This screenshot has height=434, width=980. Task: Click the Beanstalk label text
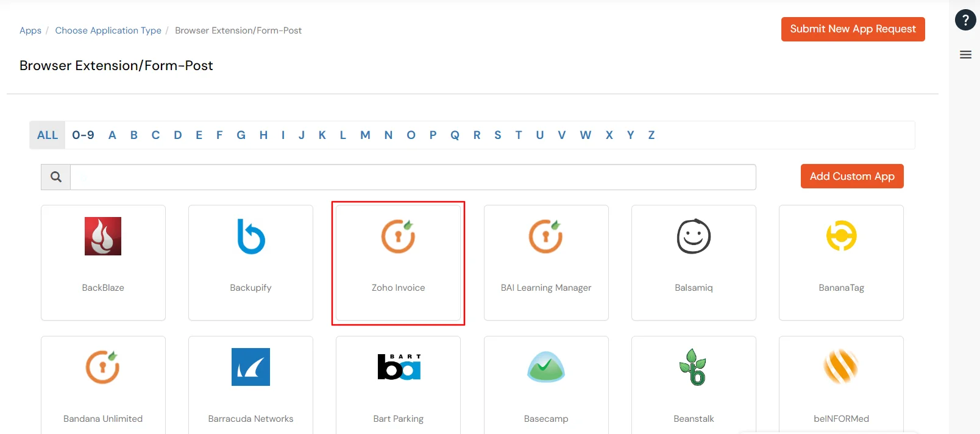tap(694, 419)
